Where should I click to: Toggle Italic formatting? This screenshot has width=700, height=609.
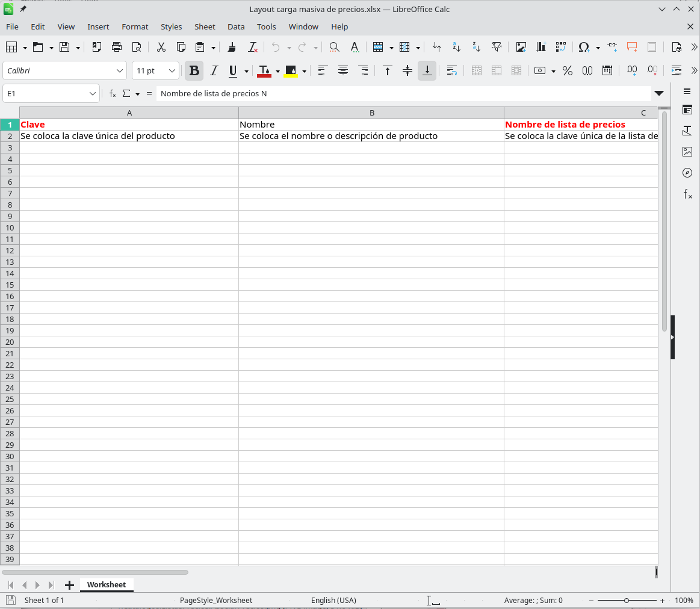click(x=214, y=70)
